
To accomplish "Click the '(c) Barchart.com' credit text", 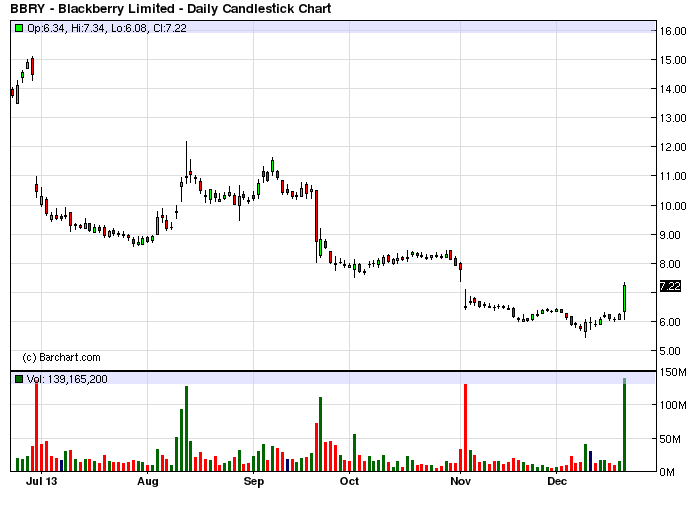I will [62, 357].
